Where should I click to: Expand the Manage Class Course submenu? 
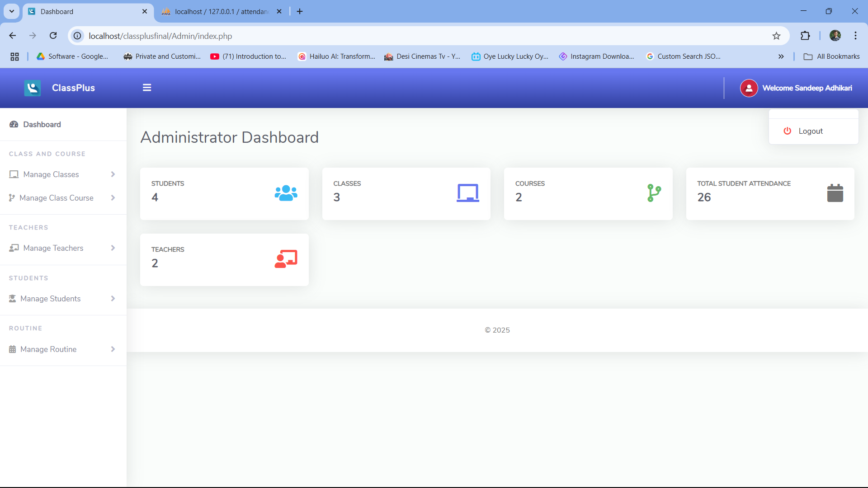pyautogui.click(x=113, y=197)
